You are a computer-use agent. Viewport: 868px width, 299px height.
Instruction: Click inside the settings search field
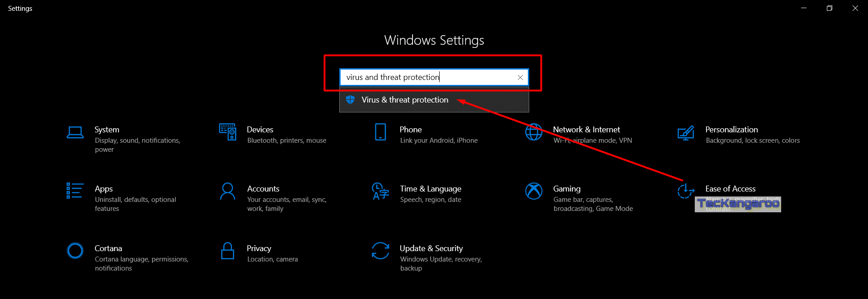pos(425,77)
